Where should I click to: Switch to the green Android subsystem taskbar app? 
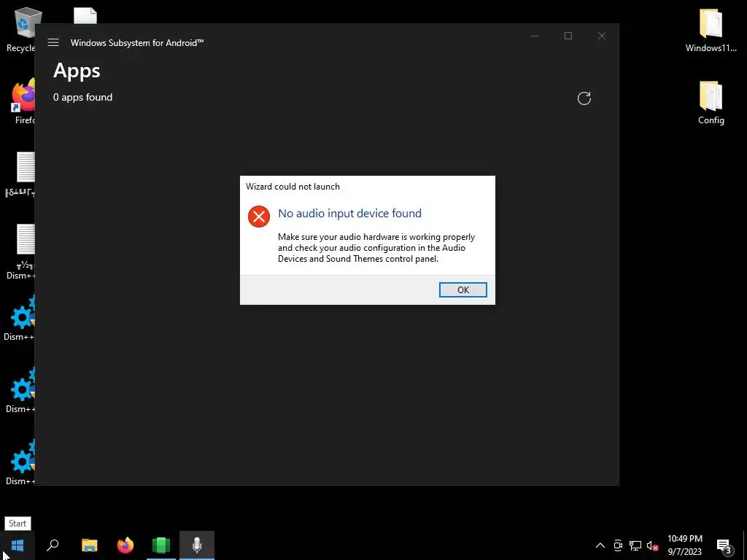(x=161, y=545)
